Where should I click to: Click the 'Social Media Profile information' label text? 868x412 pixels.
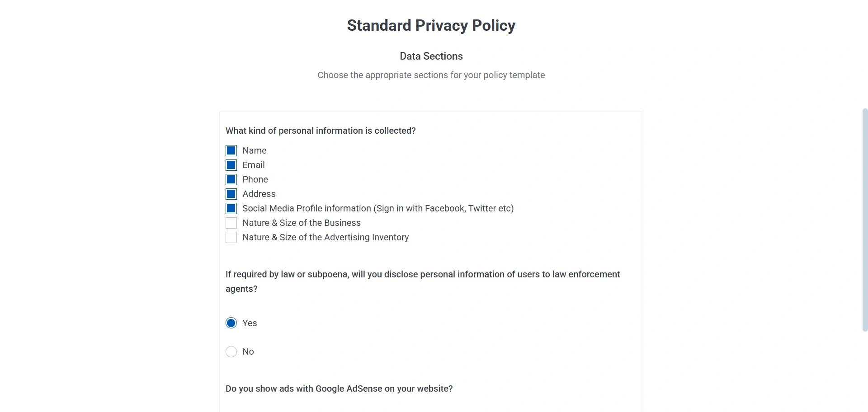377,208
